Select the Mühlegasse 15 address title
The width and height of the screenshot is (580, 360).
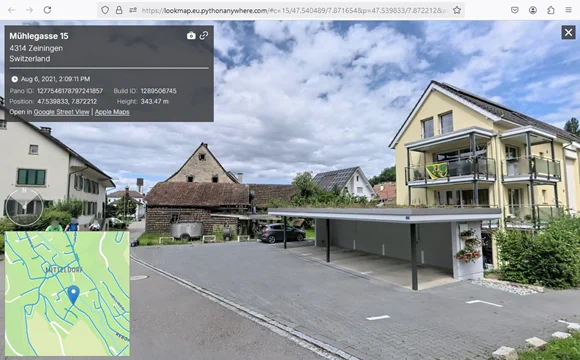tap(39, 36)
